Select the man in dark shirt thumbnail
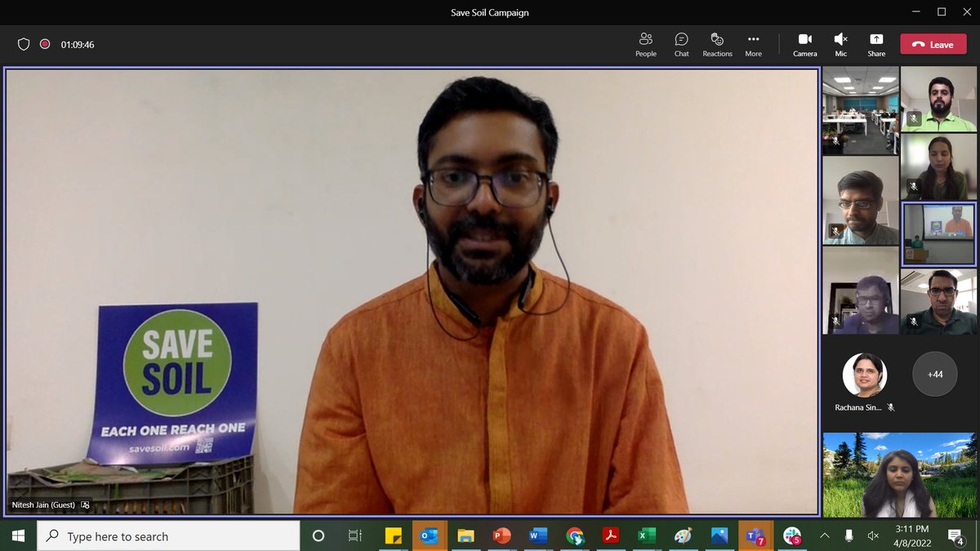Screen dimensions: 980x551 click(939, 302)
